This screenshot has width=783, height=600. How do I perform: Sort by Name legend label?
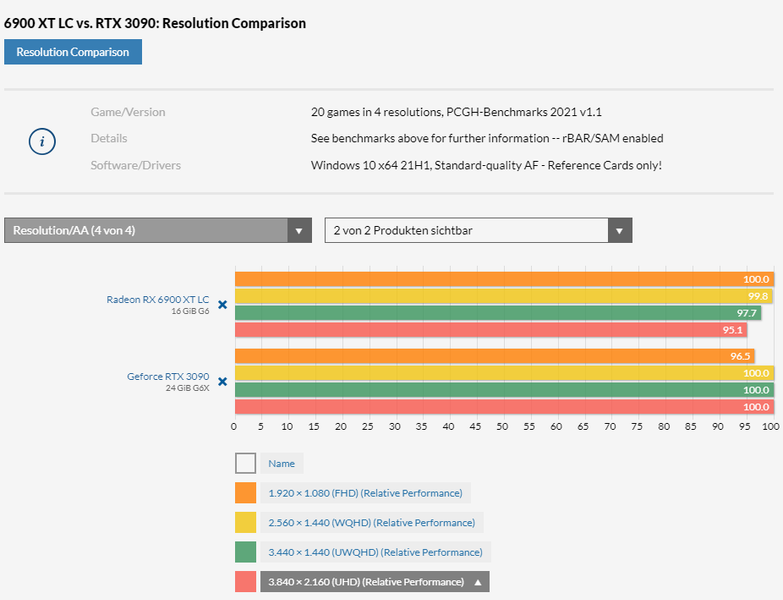[x=282, y=463]
